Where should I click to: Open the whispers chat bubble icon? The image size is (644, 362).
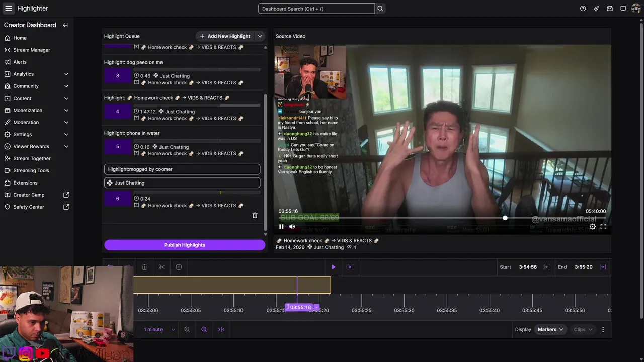pos(623,9)
